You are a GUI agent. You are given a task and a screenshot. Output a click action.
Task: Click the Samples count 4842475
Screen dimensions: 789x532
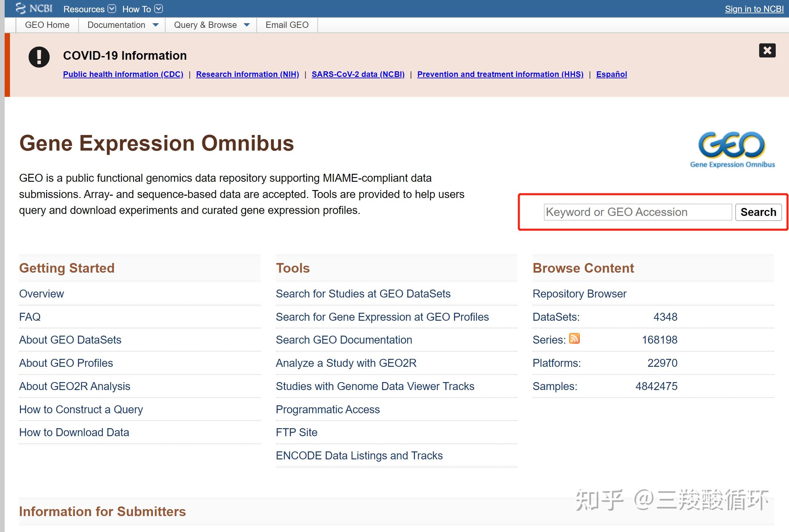(656, 386)
